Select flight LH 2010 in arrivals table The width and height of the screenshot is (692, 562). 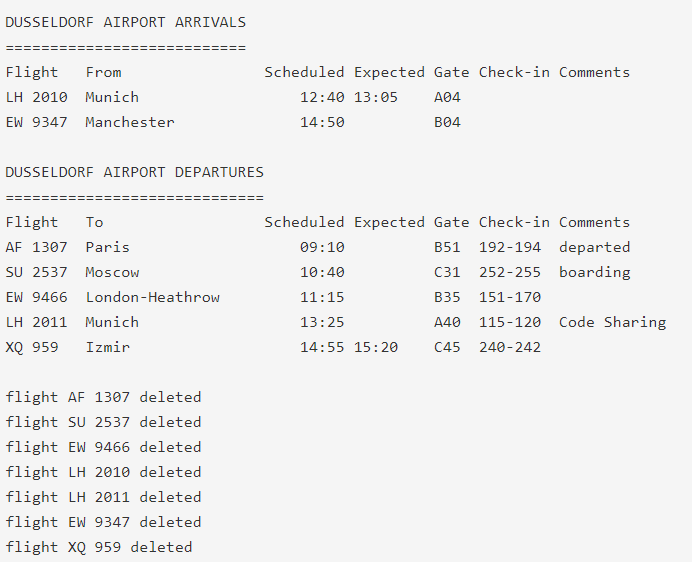(36, 97)
